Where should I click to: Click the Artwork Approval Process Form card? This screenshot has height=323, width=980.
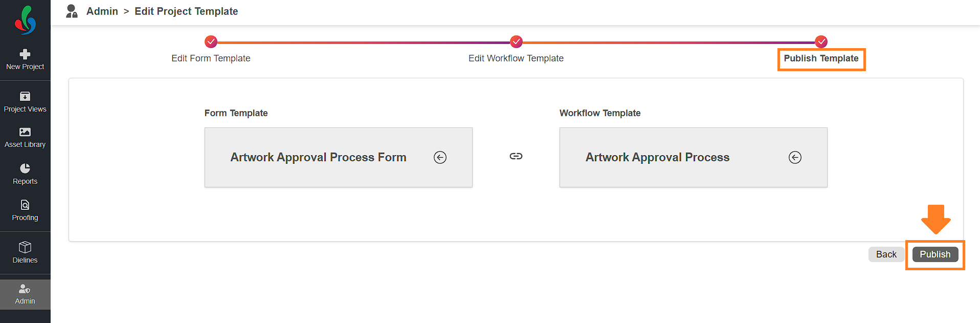tap(318, 157)
